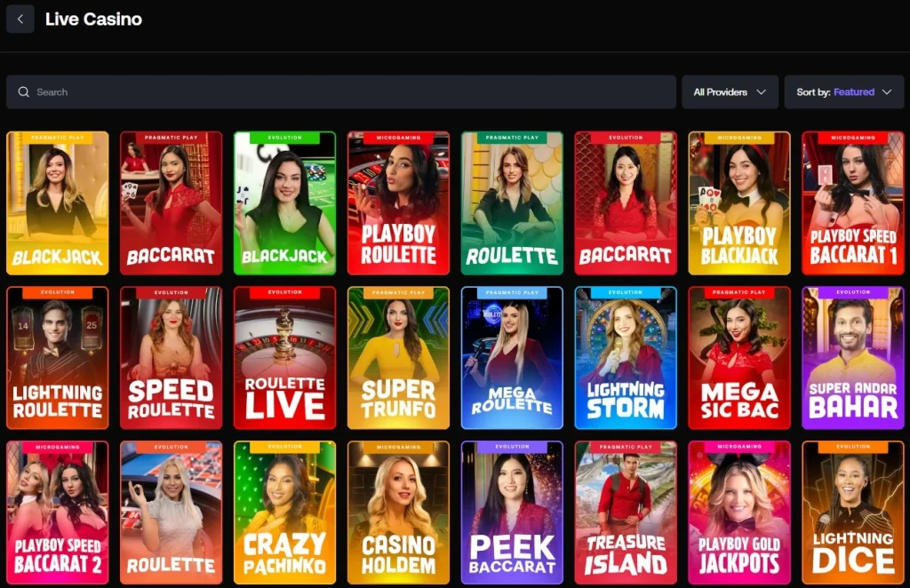Open the Pragmatic Play yellow Blackjack game
This screenshot has height=588, width=910.
(58, 203)
